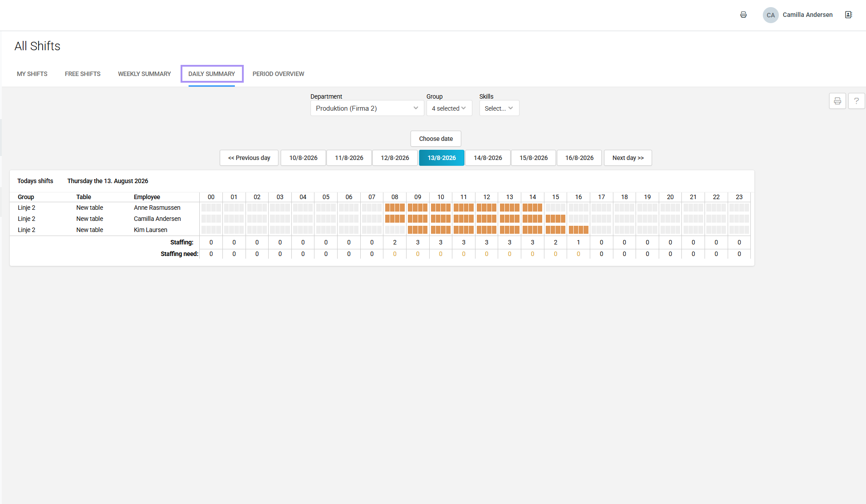Click Kim Laursen's orange shift block at hour 16
The width and height of the screenshot is (866, 504).
579,230
